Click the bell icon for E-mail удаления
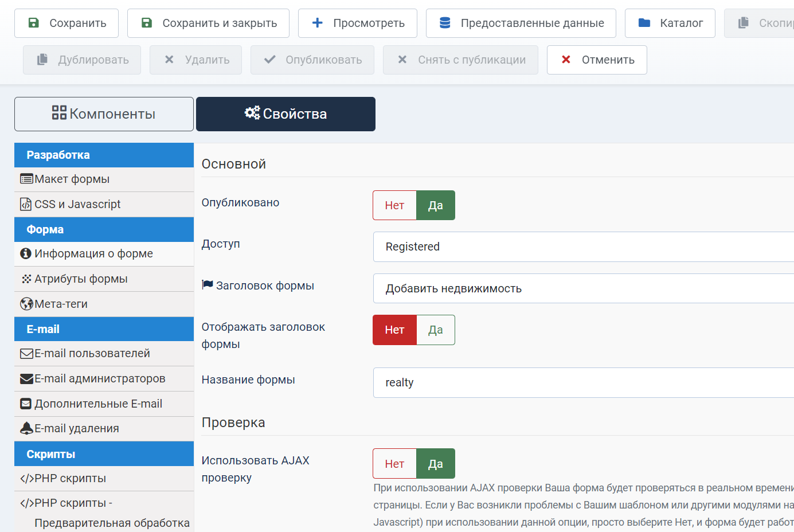Screen dimensions: 794x532 (x=26, y=428)
